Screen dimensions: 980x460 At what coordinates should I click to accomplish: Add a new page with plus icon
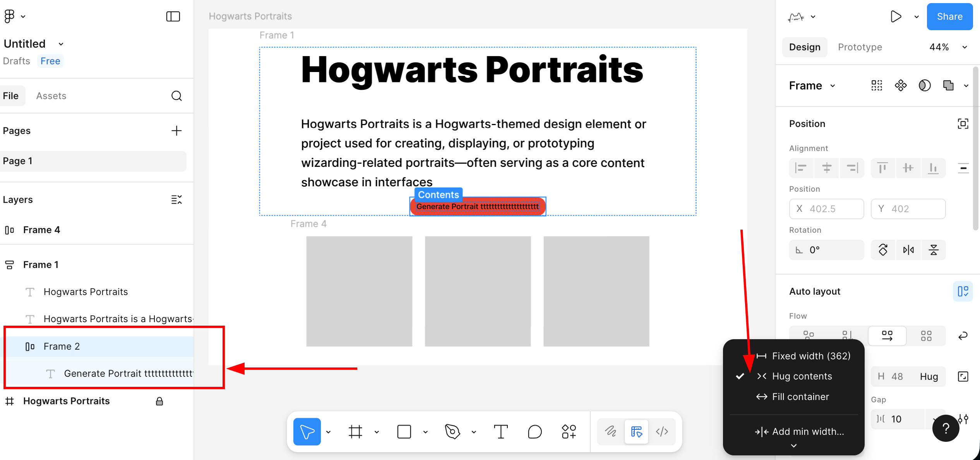pyautogui.click(x=176, y=131)
